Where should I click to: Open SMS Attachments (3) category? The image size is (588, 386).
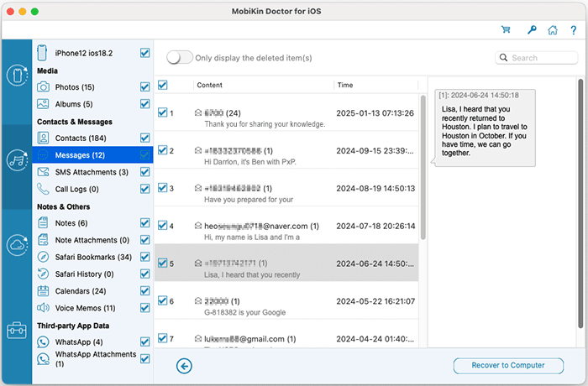[x=92, y=172]
